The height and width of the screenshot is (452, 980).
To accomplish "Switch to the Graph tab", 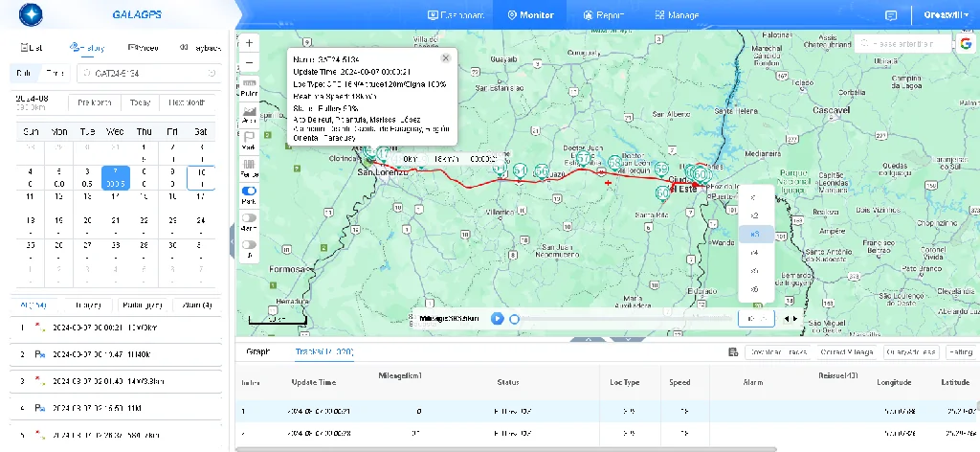I will 258,352.
